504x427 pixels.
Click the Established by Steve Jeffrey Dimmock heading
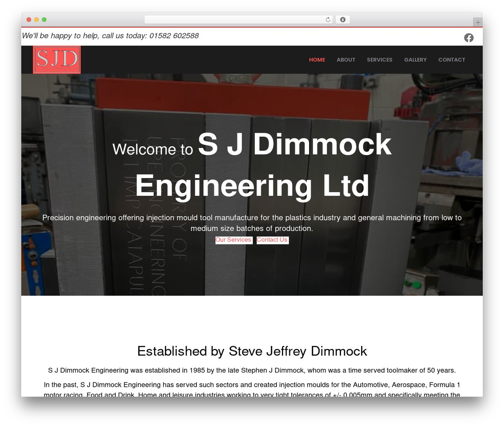[252, 351]
